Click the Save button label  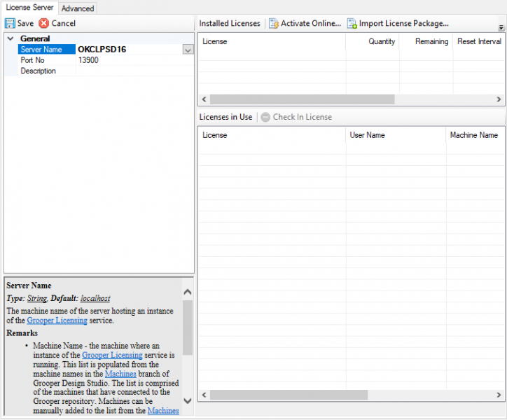[x=25, y=23]
